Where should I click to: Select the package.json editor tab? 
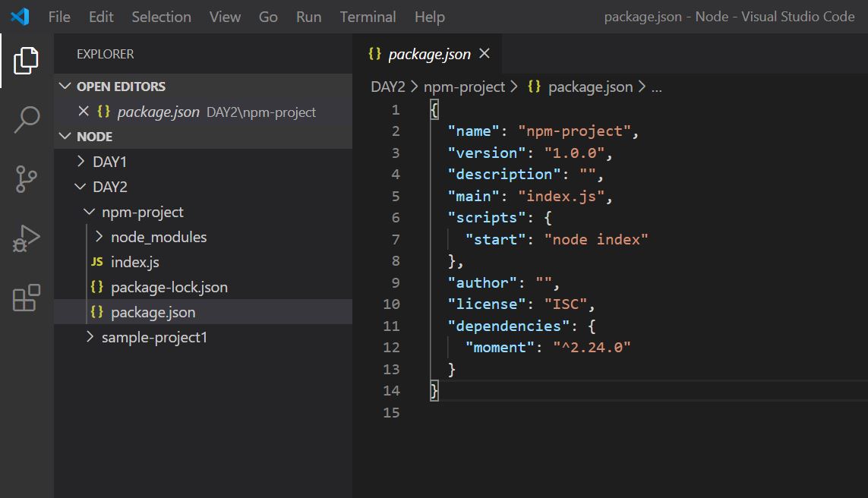pos(428,54)
